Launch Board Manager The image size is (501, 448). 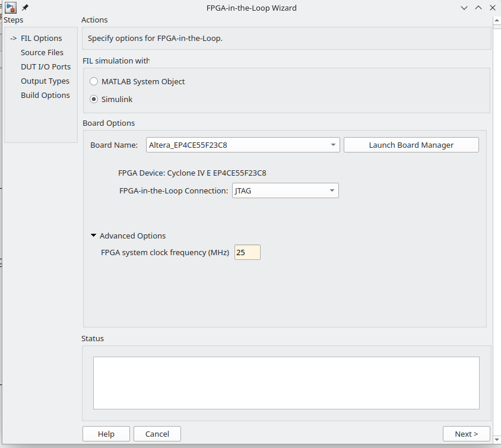click(411, 145)
